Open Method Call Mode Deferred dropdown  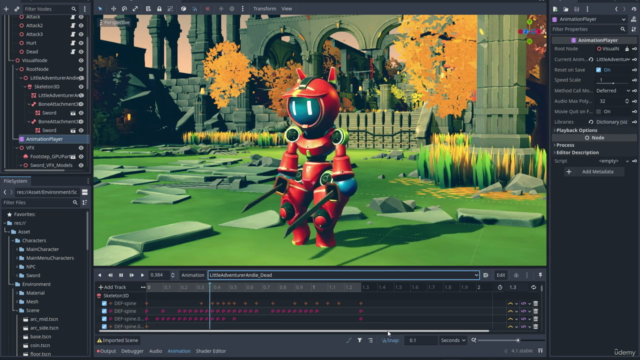[613, 91]
